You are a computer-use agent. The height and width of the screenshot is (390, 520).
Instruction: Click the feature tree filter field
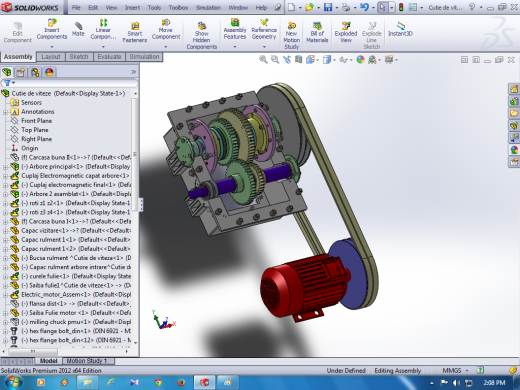click(x=69, y=83)
